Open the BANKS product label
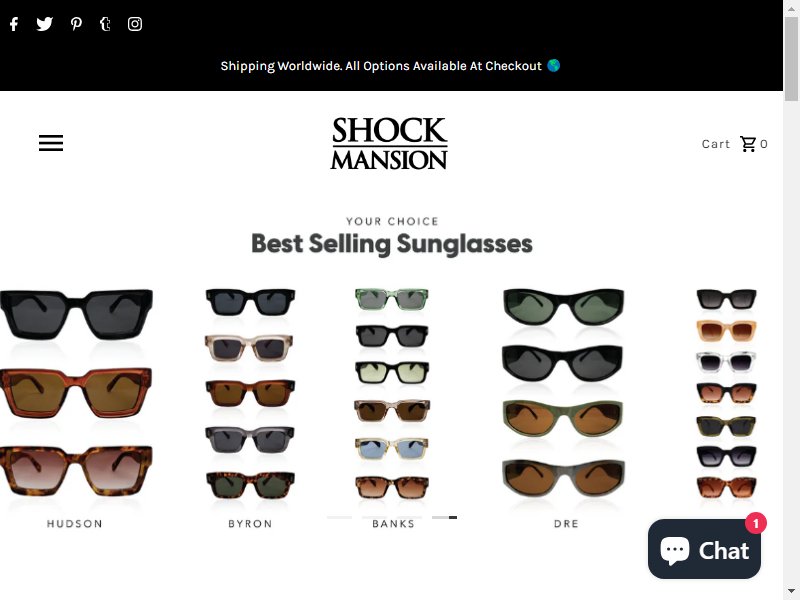The height and width of the screenshot is (600, 800). [x=393, y=523]
